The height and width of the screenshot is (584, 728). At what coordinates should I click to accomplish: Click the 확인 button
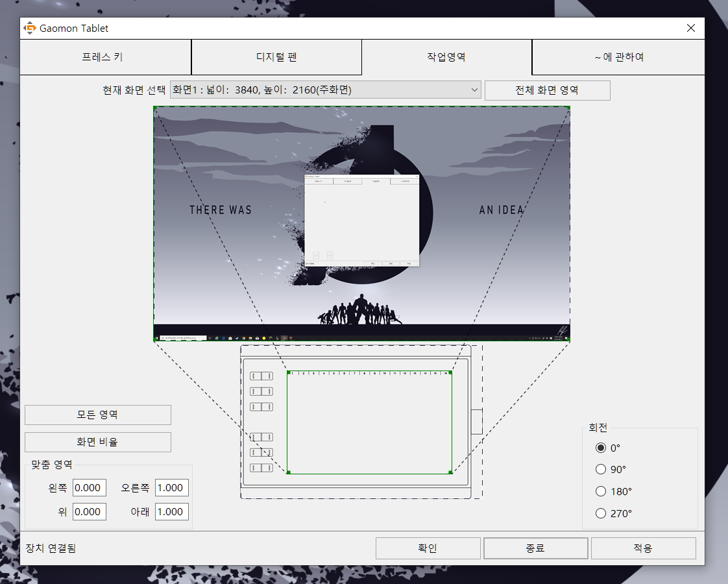point(428,548)
